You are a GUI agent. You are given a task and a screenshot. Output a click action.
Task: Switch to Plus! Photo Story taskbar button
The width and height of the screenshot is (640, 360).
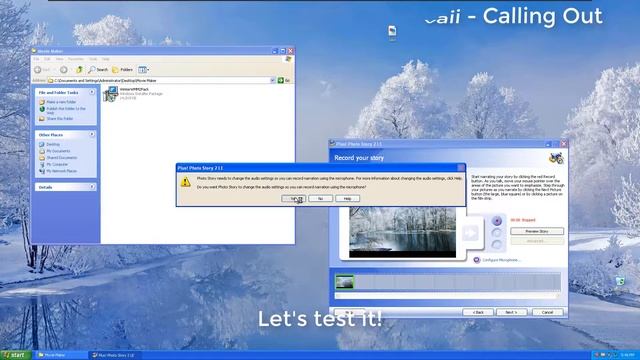[114, 356]
